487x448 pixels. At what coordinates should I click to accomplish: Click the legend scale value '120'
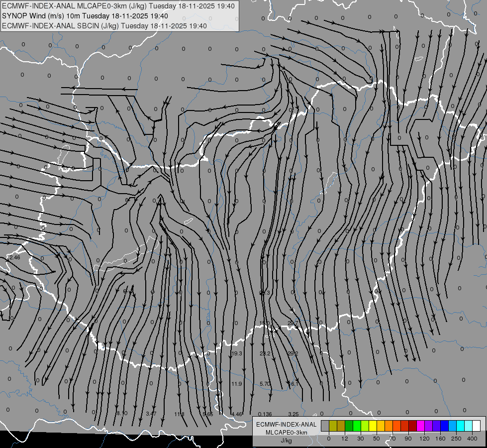pos(424,439)
